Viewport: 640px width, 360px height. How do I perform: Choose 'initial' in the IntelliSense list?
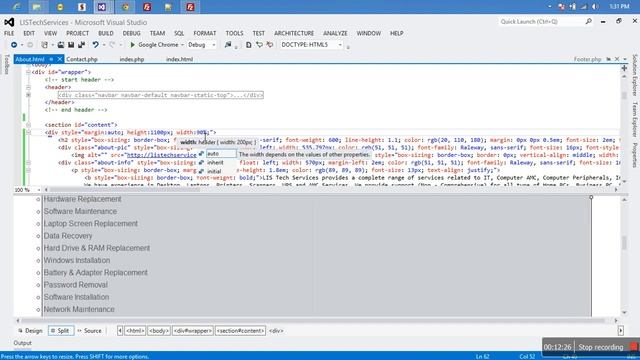(214, 171)
